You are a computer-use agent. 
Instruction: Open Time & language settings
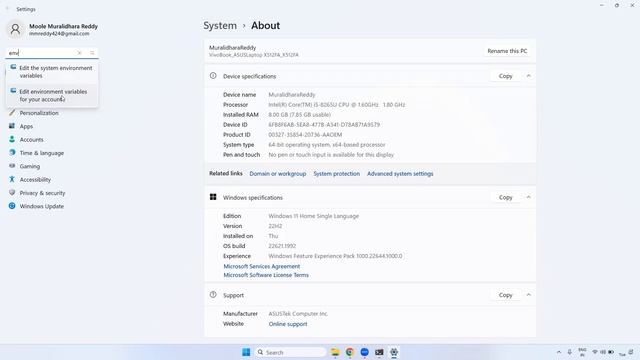[x=42, y=153]
